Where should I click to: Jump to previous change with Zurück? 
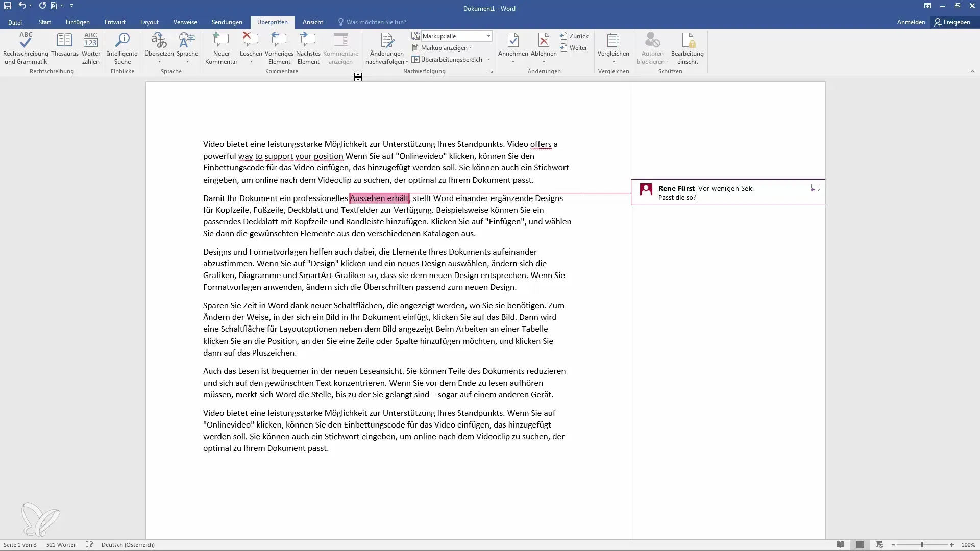tap(574, 36)
